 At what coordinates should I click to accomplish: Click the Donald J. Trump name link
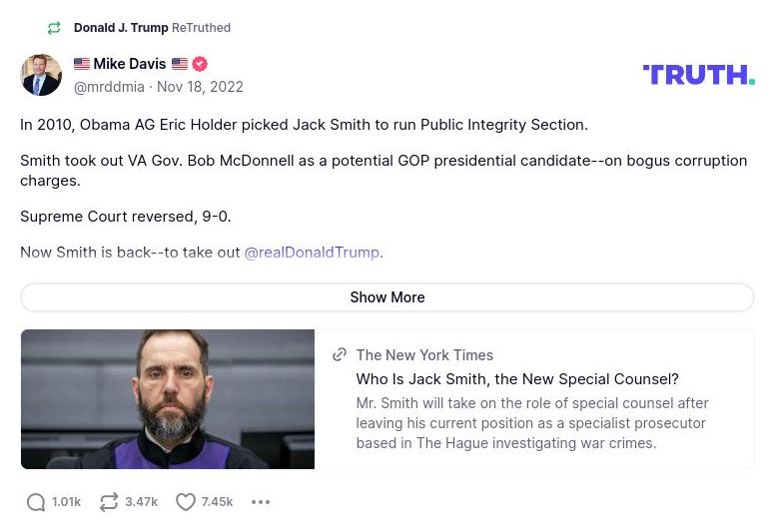click(121, 28)
